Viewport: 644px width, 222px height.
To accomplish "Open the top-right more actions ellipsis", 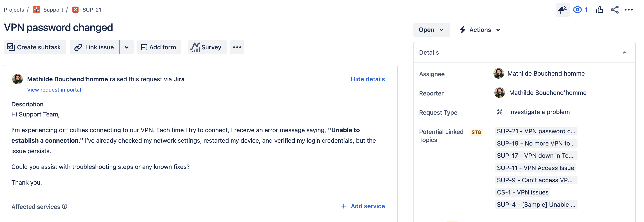I will [x=628, y=10].
